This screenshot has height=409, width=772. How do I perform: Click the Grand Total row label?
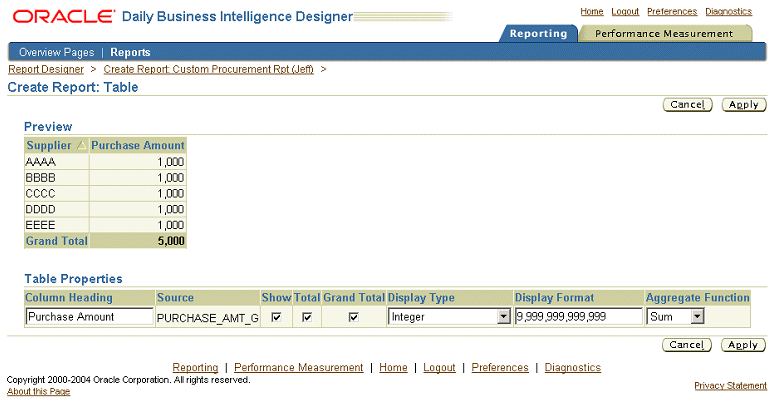57,241
